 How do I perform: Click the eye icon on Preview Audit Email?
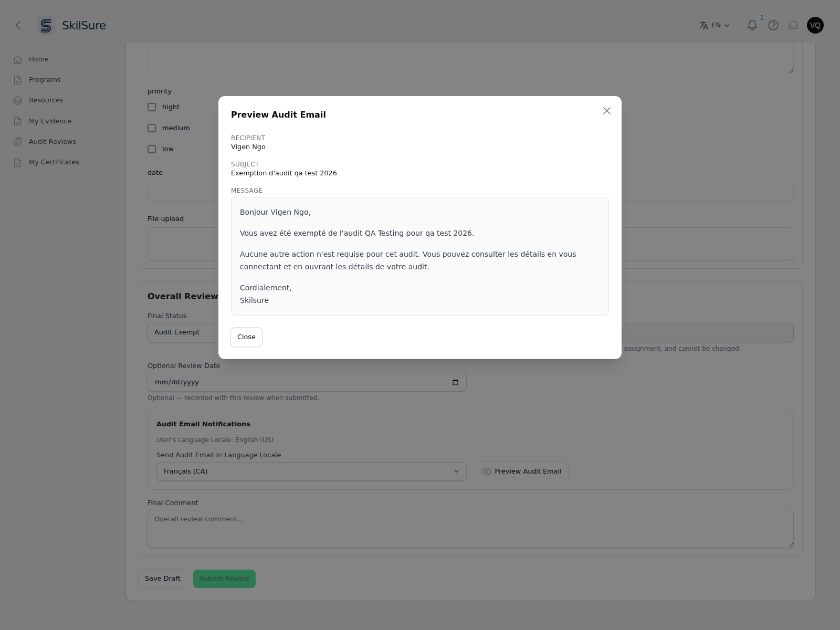[x=487, y=471]
